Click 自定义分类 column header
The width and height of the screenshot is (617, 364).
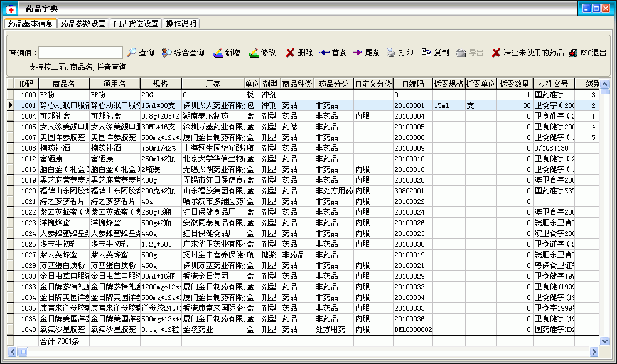click(373, 84)
